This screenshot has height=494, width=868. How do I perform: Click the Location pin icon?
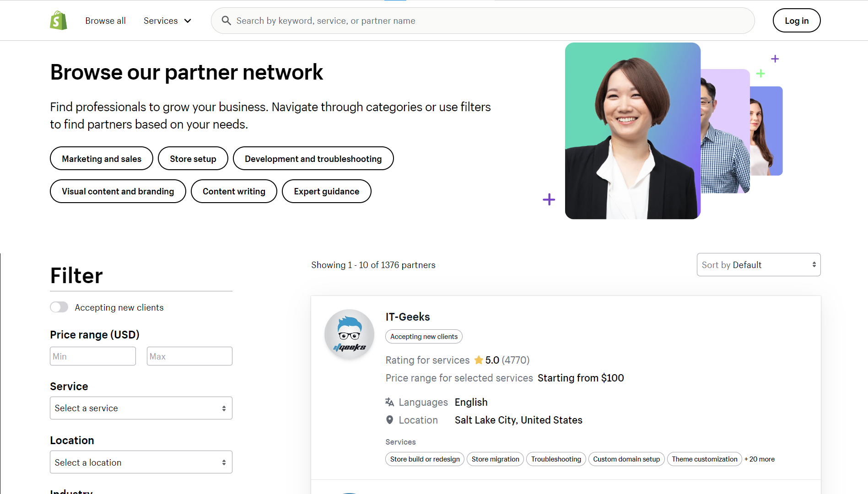click(x=389, y=420)
